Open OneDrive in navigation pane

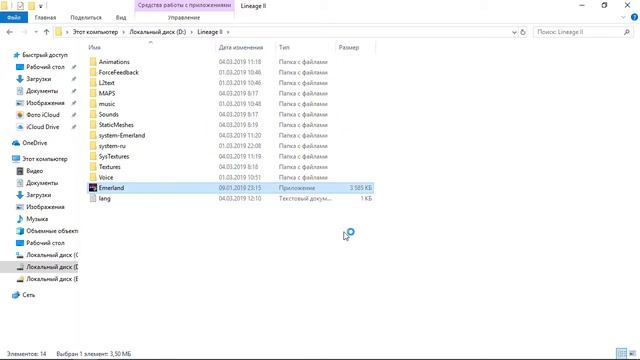coord(35,143)
